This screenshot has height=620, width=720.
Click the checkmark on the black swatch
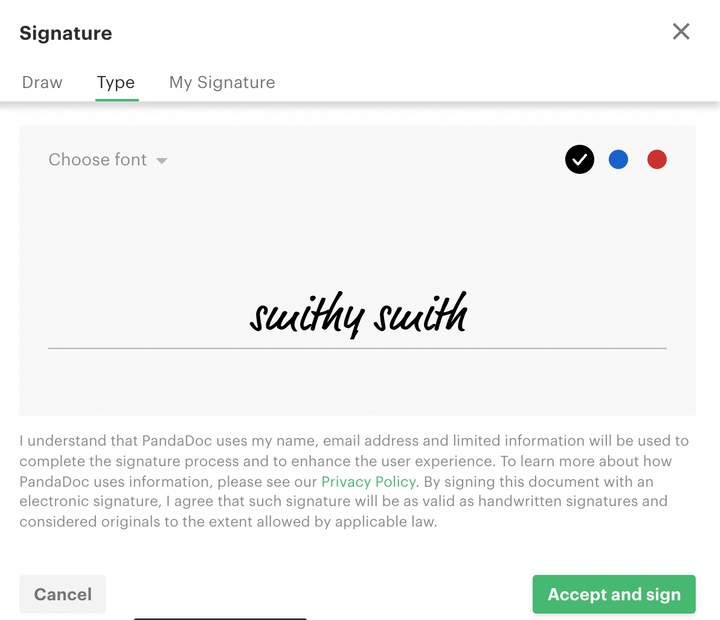(580, 159)
